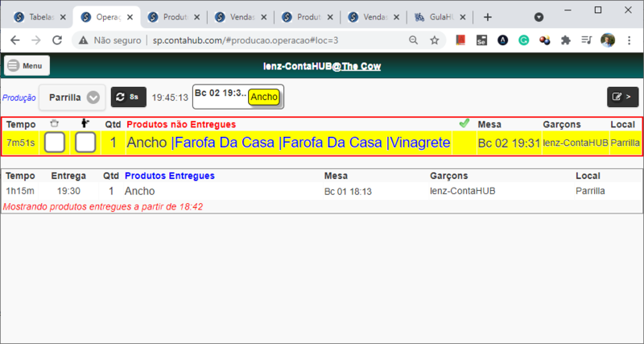Screen dimensions: 644x344
Task: Open the Selenium extension icon
Action: tap(481, 40)
